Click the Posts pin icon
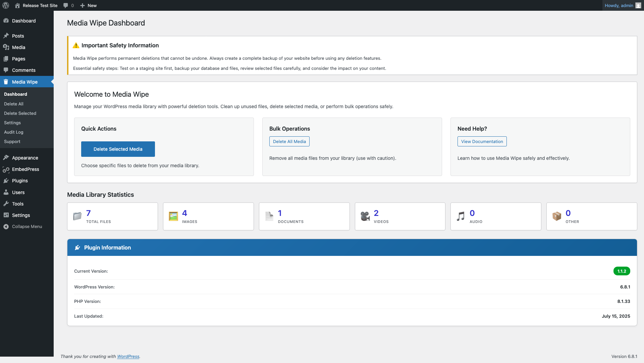This screenshot has height=363, width=644. 6,36
